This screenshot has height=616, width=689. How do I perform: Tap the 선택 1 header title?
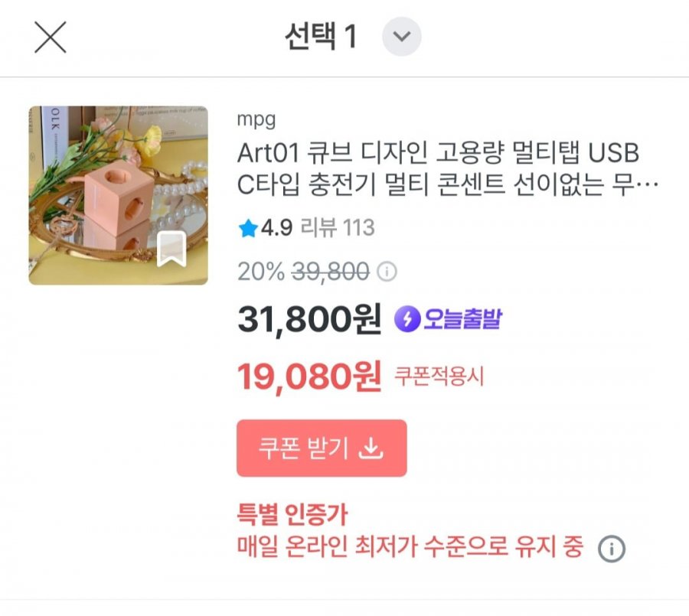321,37
